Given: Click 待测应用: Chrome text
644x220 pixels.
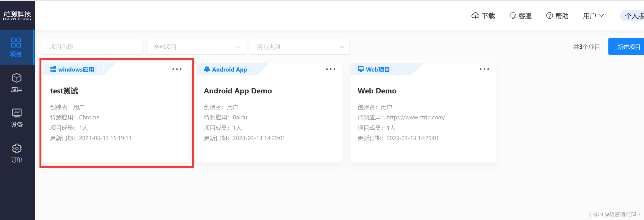Looking at the screenshot, I should [75, 117].
